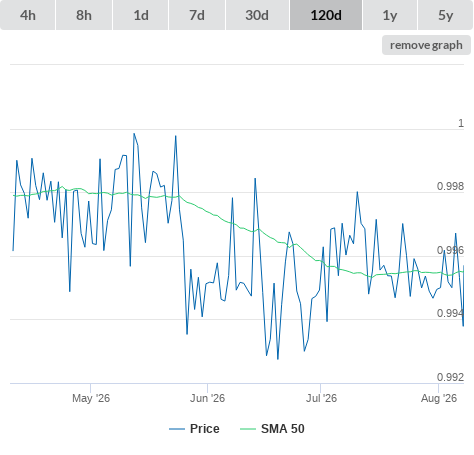Click the Aug '26 axis label
474x455 pixels.
pyautogui.click(x=439, y=398)
